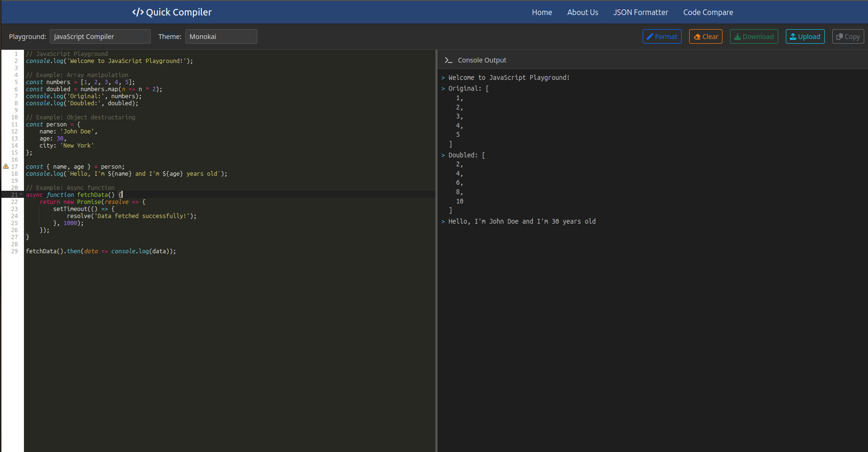Image resolution: width=868 pixels, height=452 pixels.
Task: Place the cursor on the fetchData().then line
Action: click(x=101, y=251)
